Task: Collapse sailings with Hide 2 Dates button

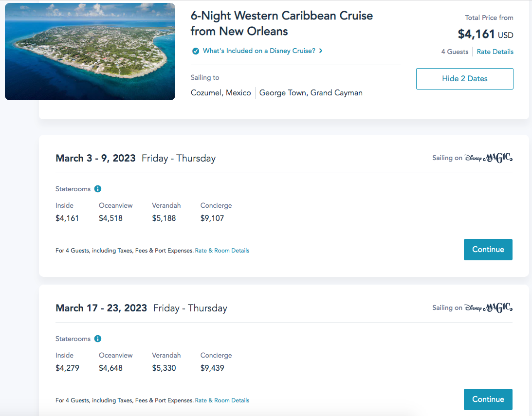Action: 464,79
